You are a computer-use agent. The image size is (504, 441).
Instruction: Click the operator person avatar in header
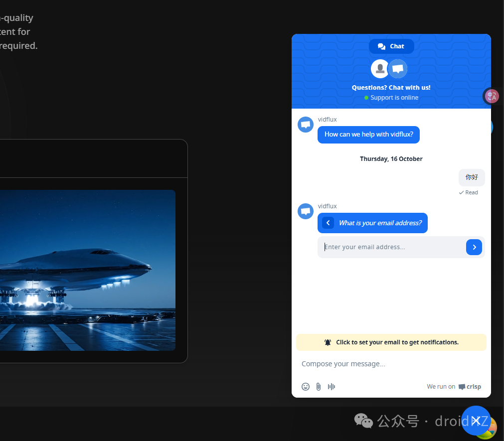[x=380, y=69]
